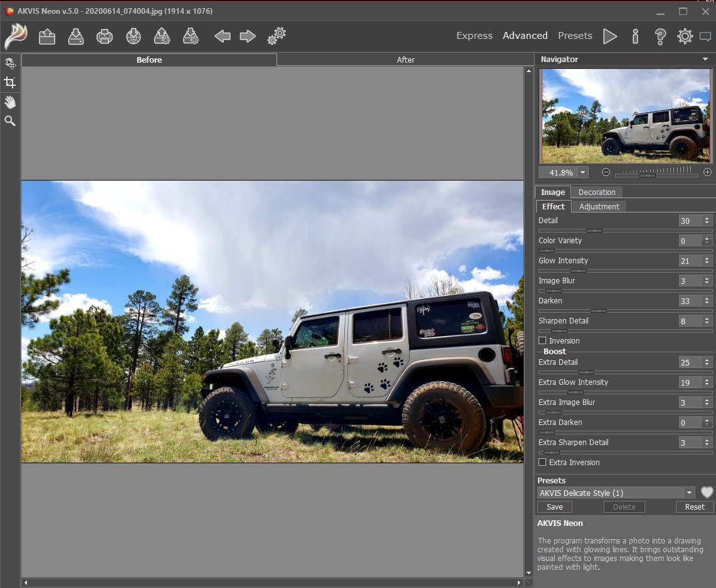Viewport: 716px width, 588px height.
Task: Select the Zoom magnifier tool
Action: click(10, 120)
